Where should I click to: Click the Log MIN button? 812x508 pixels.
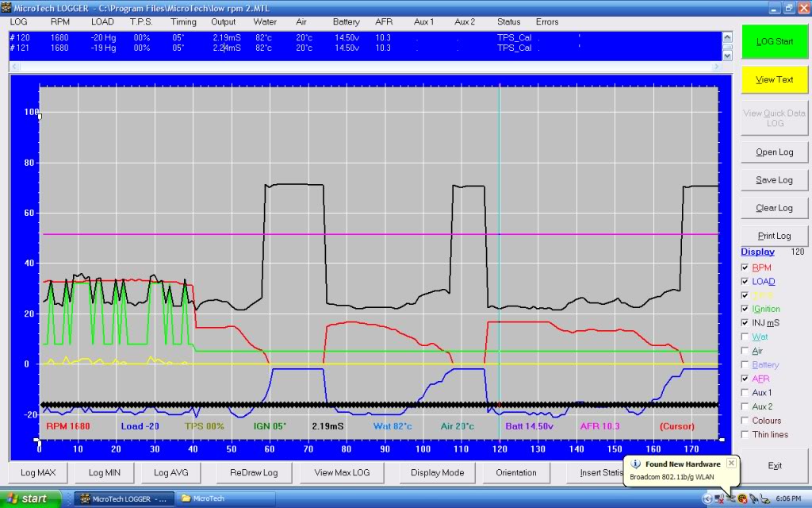[104, 473]
